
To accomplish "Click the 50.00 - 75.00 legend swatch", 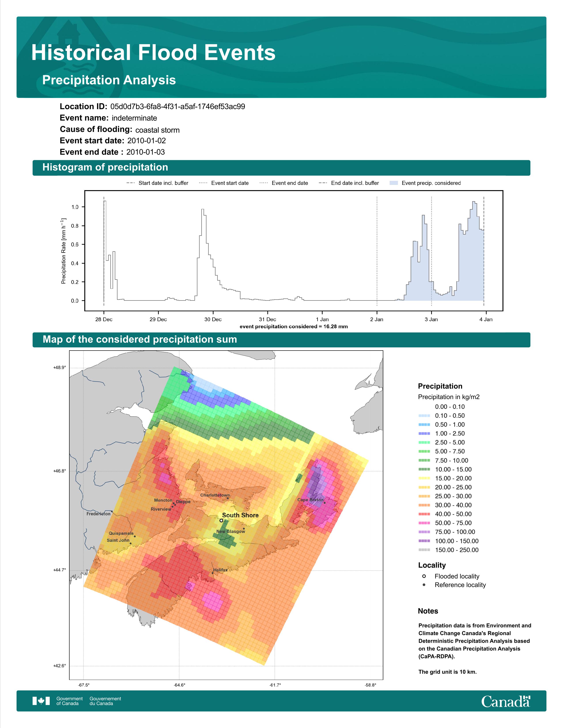I will pyautogui.click(x=424, y=523).
